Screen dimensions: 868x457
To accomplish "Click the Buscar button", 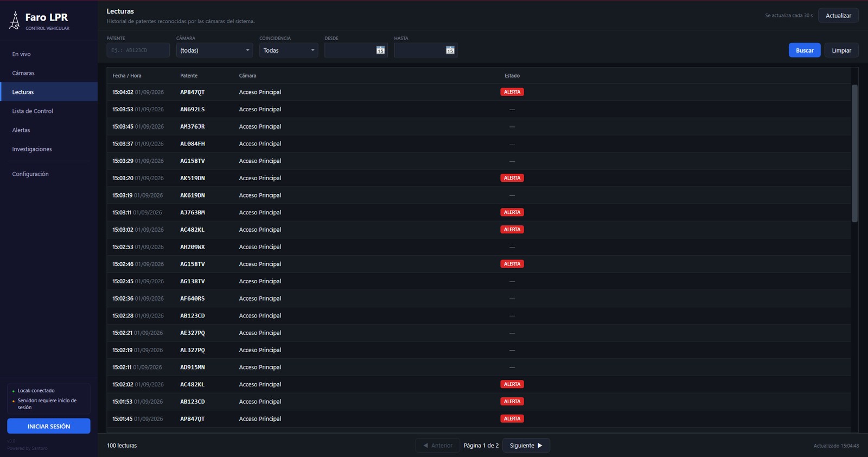I will [805, 50].
